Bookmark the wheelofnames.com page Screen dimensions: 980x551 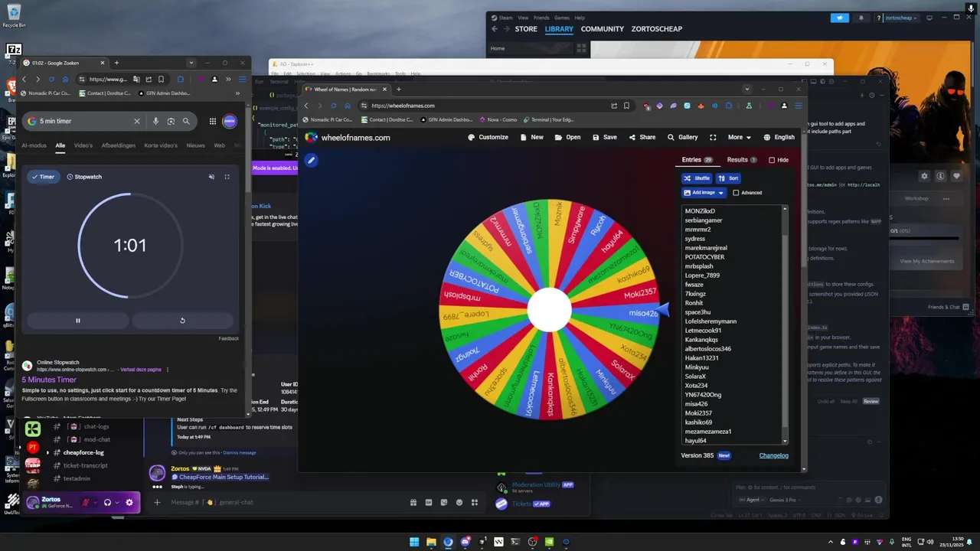click(626, 106)
